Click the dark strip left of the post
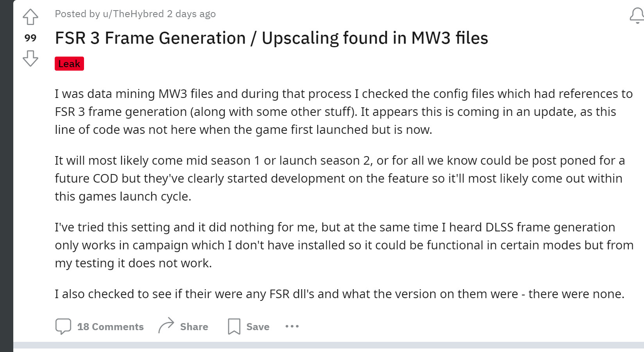Image resolution: width=644 pixels, height=352 pixels. coord(7,176)
